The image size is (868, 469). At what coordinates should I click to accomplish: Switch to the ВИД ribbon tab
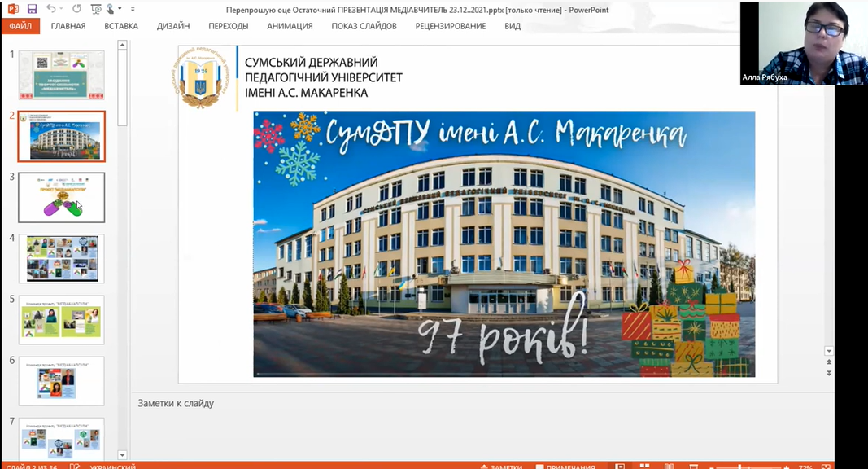[x=513, y=26]
